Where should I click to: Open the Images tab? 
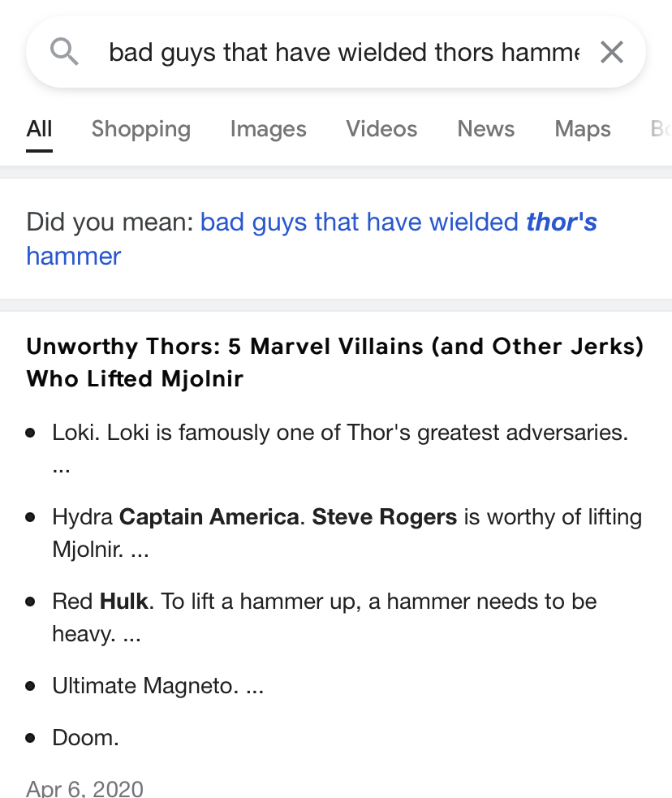(x=268, y=129)
